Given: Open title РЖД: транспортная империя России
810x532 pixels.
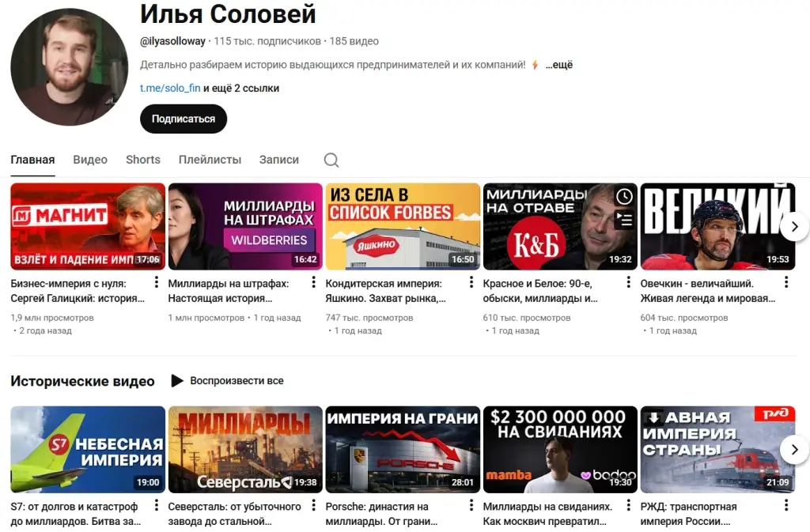Looking at the screenshot, I should pyautogui.click(x=689, y=514).
